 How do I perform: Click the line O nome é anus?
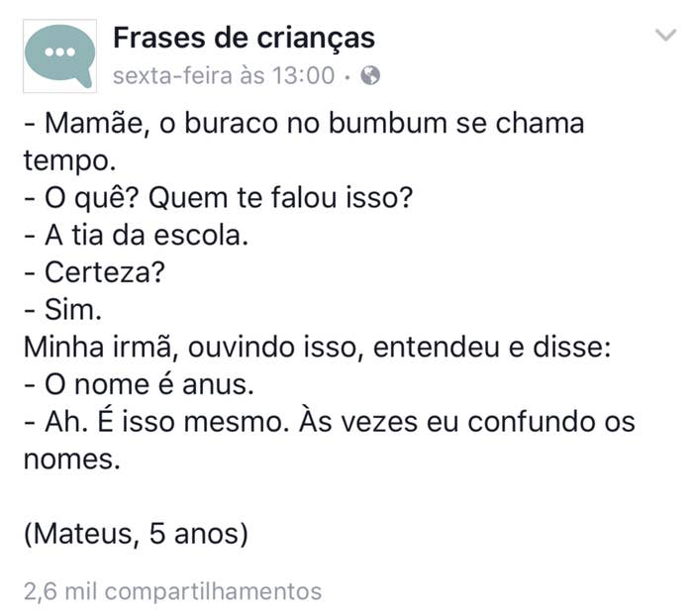click(140, 384)
